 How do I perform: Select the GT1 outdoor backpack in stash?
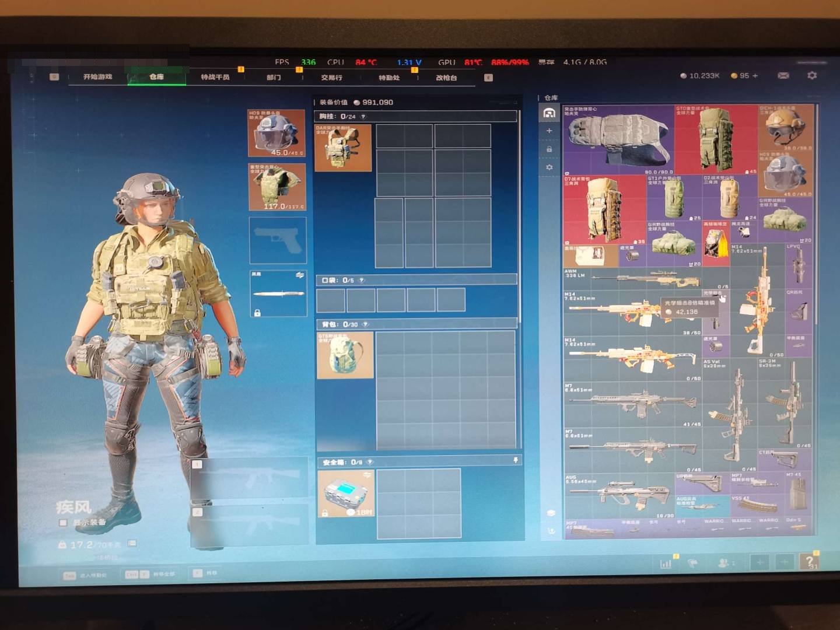pyautogui.click(x=674, y=198)
